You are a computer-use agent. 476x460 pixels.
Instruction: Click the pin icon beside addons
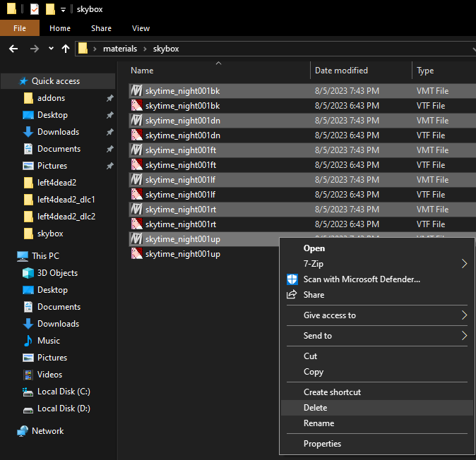[x=110, y=98]
